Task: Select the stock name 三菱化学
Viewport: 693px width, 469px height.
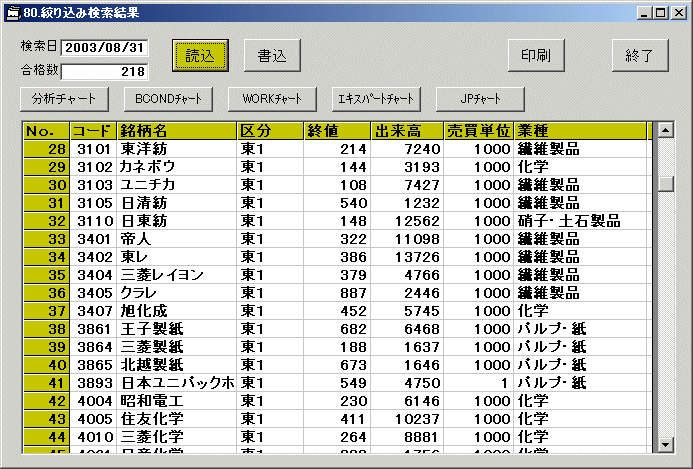Action: (x=177, y=437)
